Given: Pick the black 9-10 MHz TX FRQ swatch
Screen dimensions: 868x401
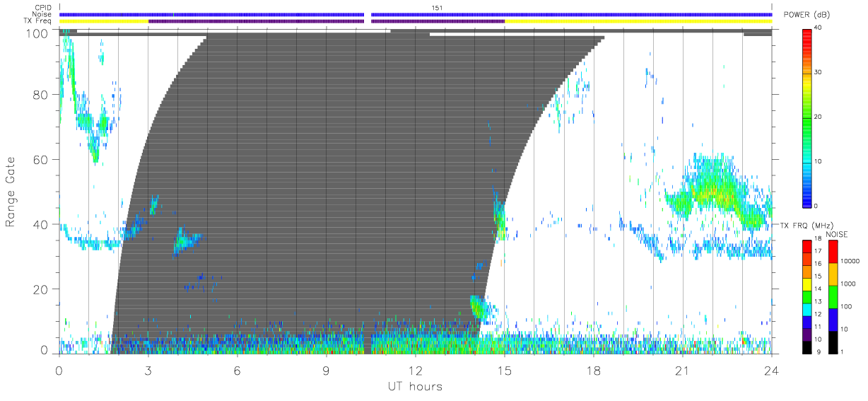Looking at the screenshot, I should click(x=807, y=346).
